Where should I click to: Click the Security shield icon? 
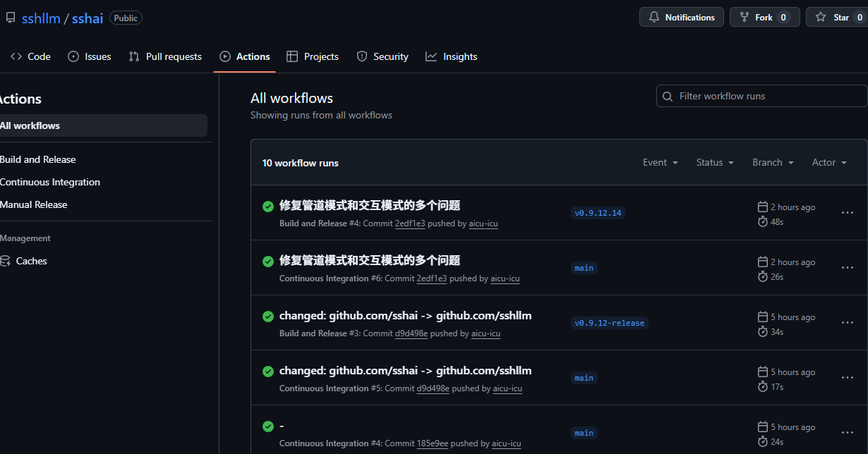point(362,56)
